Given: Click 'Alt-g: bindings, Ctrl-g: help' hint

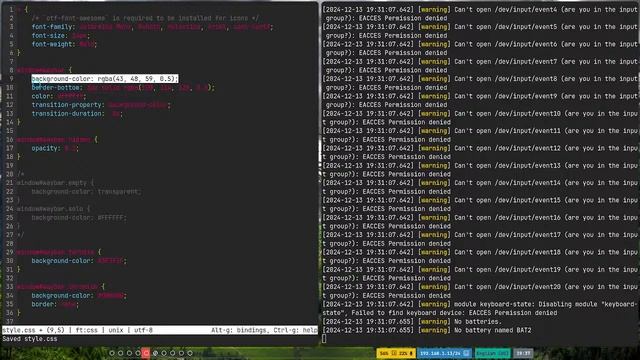Looking at the screenshot, I should [264, 330].
